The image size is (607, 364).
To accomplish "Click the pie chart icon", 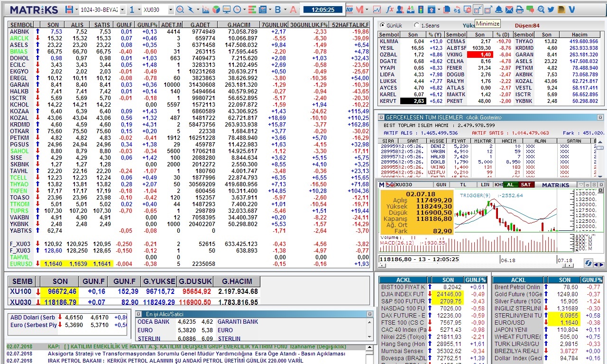I will coord(216,9).
